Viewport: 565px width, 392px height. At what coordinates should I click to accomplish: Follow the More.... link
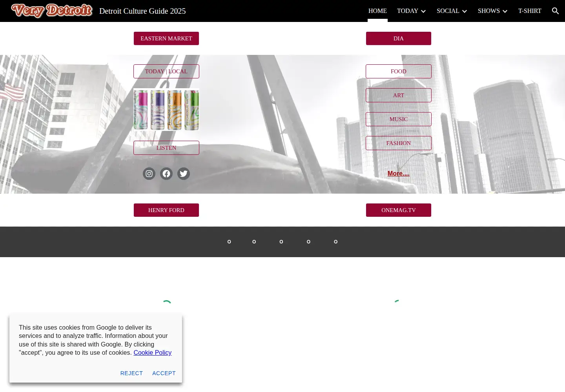coord(399,173)
